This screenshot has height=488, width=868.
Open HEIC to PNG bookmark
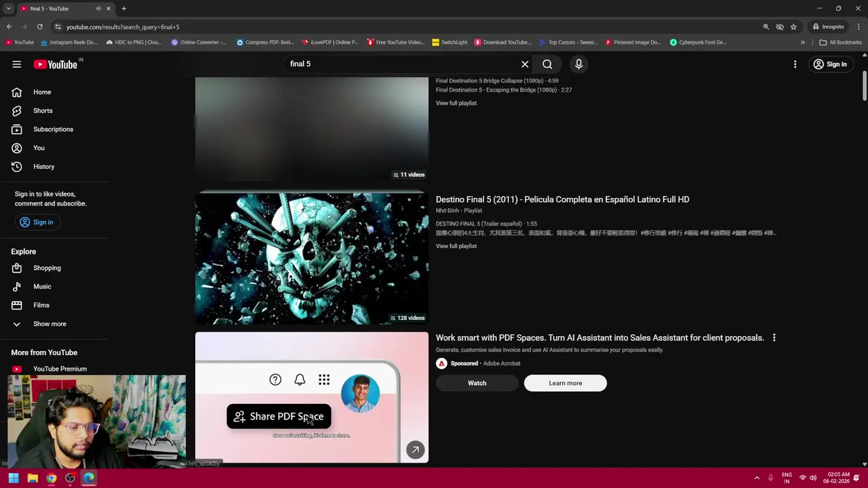click(134, 42)
